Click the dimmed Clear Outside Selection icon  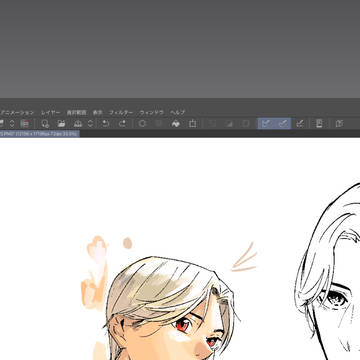(x=159, y=124)
